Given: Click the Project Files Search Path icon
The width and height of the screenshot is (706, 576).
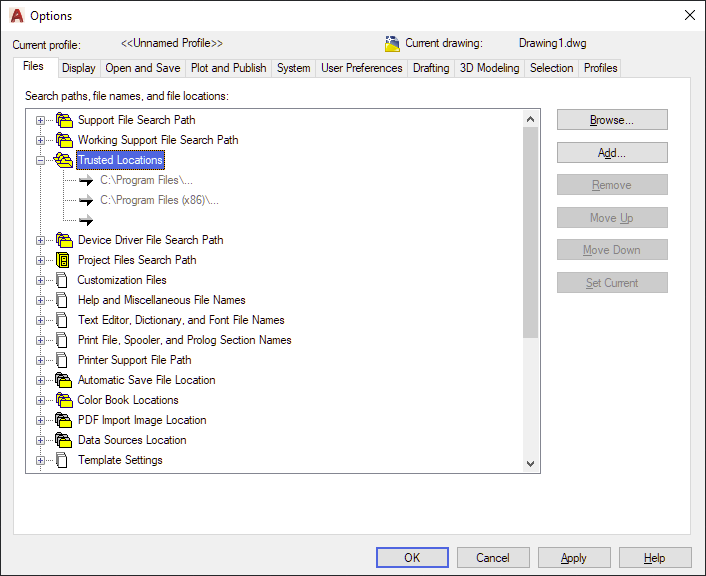Looking at the screenshot, I should pyautogui.click(x=63, y=260).
